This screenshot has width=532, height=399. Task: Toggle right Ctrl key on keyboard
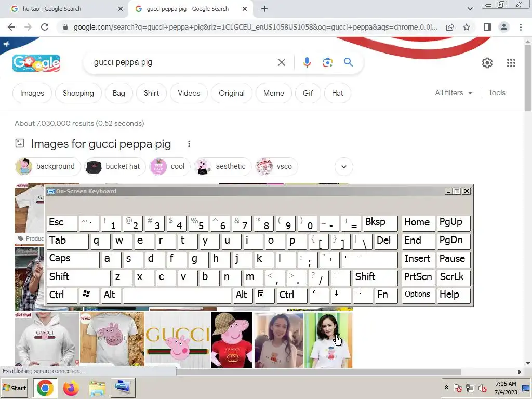292,296
